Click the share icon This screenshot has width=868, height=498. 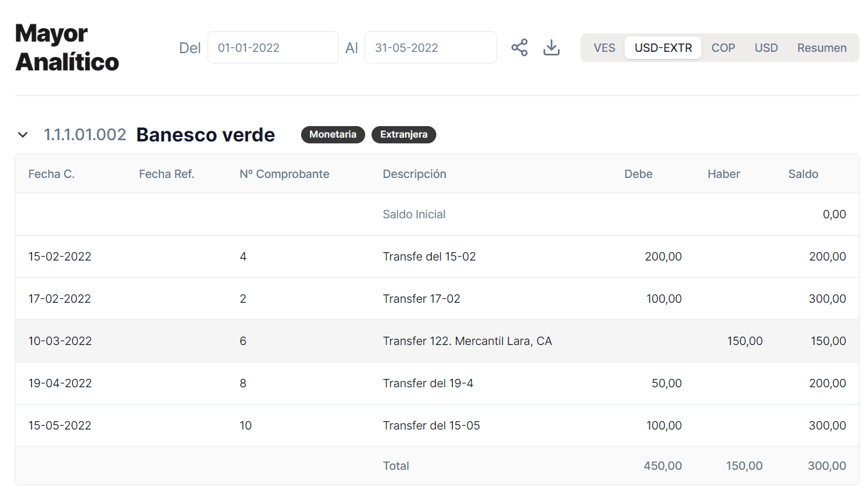[519, 47]
